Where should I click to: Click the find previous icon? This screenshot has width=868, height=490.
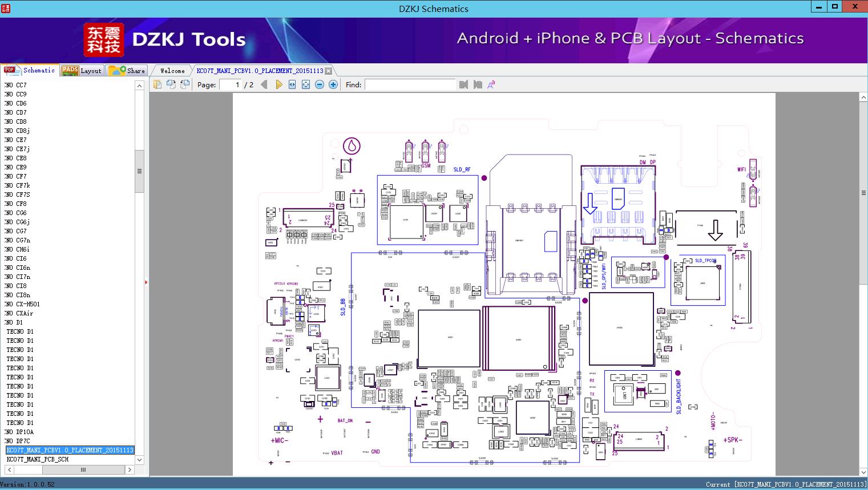463,84
